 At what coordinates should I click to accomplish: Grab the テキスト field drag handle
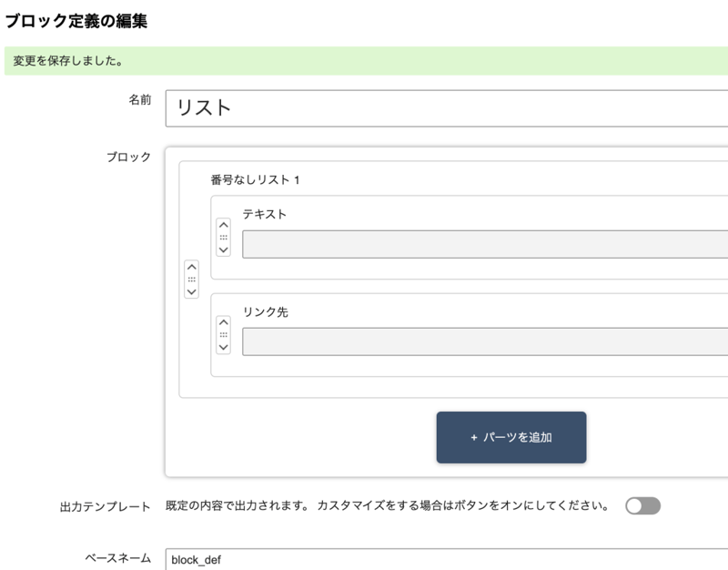(223, 237)
